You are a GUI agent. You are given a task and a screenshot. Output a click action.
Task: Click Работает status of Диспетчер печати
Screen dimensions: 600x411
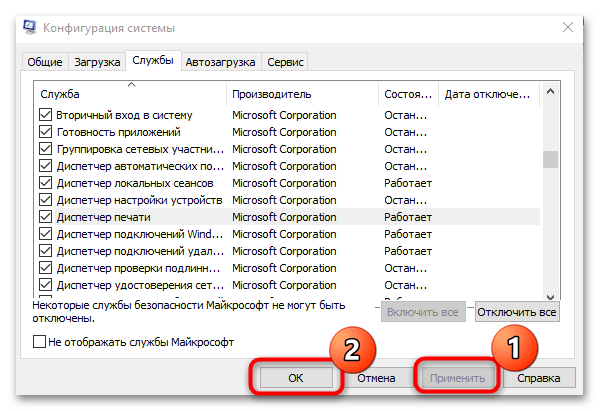[x=408, y=217]
